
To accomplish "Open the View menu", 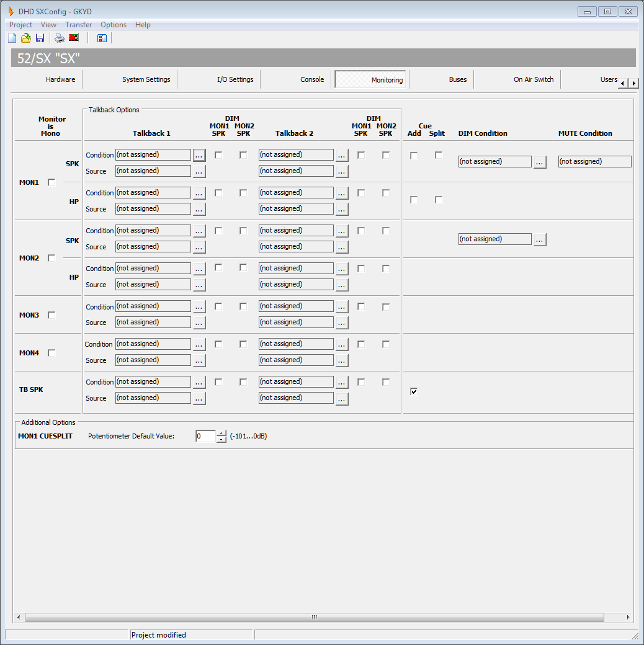I will tap(48, 25).
